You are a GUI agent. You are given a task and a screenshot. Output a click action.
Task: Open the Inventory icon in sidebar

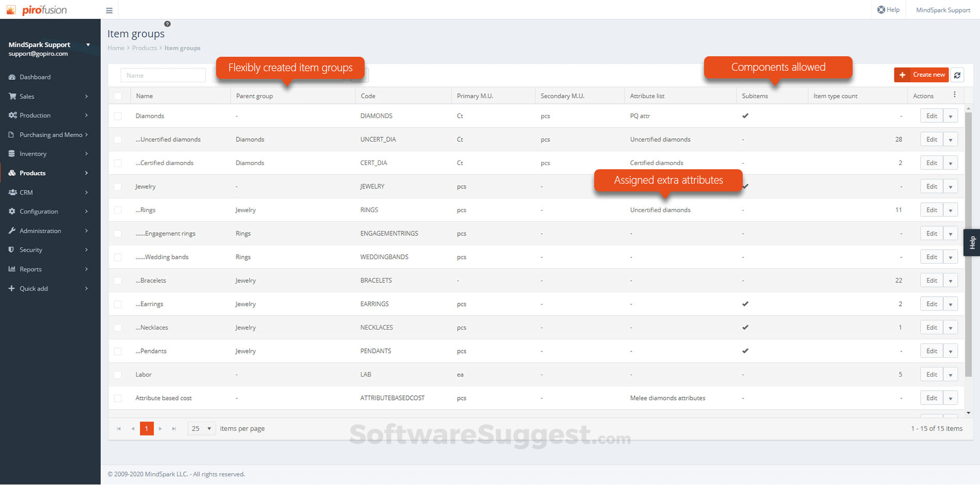[x=12, y=153]
